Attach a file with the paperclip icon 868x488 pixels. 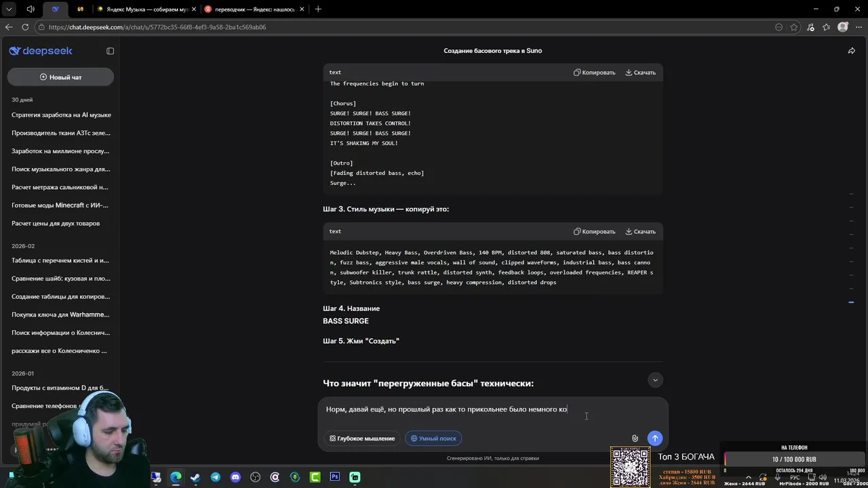point(635,439)
